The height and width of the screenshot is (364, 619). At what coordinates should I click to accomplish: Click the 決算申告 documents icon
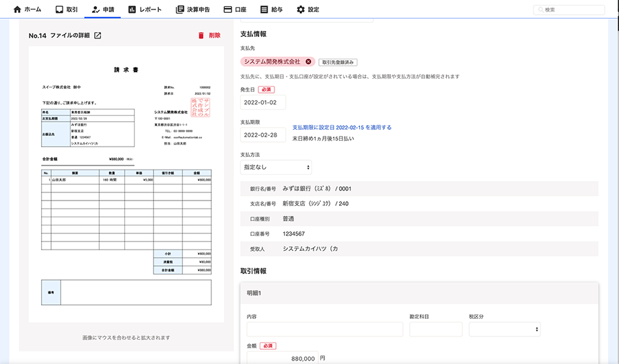[180, 9]
